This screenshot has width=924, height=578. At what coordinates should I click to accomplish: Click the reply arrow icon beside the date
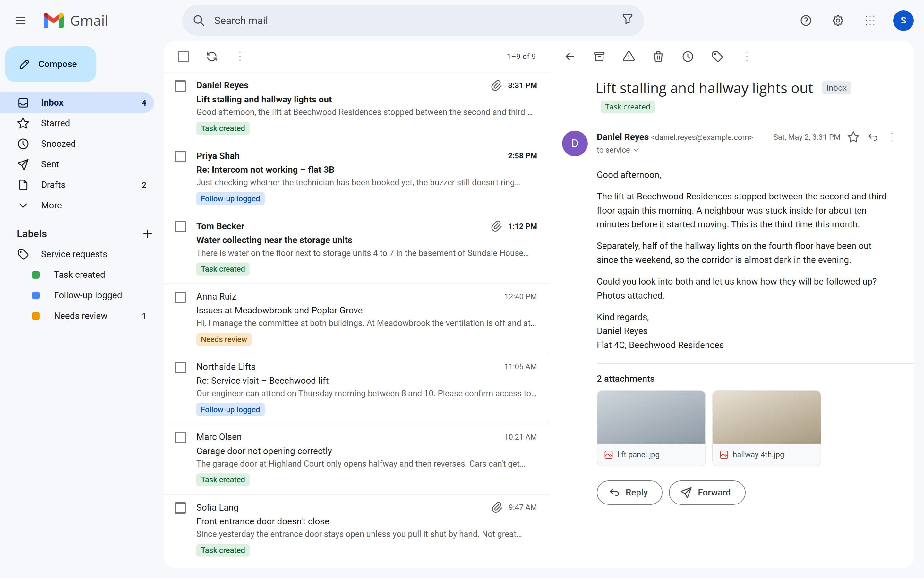coord(873,137)
